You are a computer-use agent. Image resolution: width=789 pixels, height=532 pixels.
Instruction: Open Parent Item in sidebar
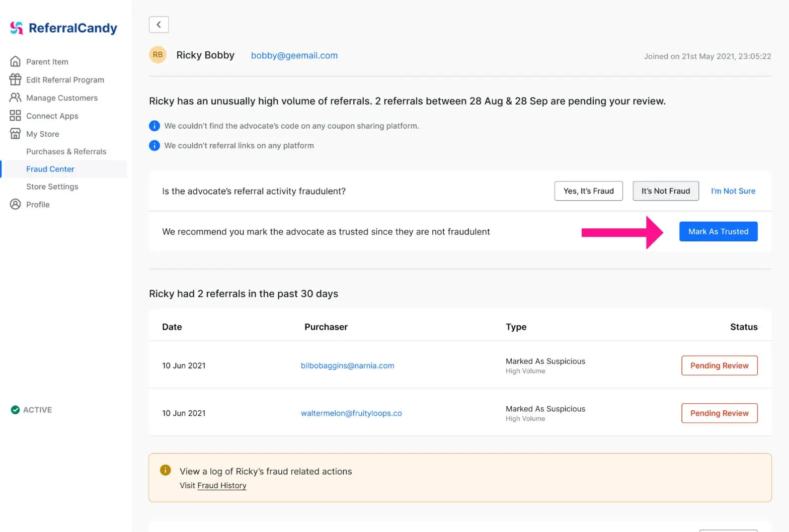point(47,62)
